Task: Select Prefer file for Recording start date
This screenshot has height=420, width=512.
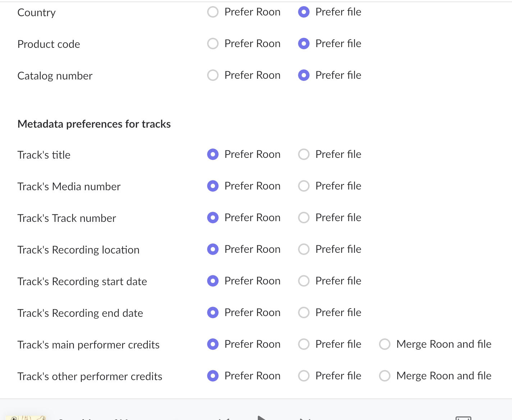Action: click(x=304, y=281)
